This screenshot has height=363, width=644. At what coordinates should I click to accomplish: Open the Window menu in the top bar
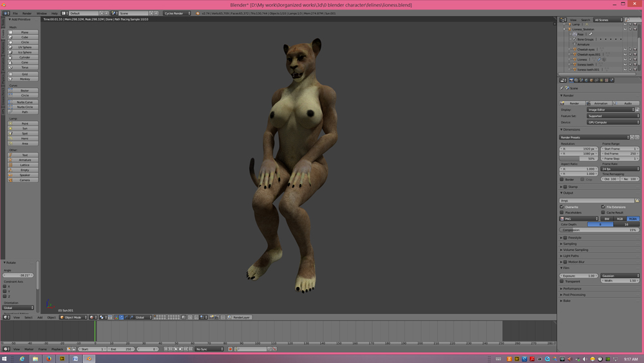click(x=41, y=13)
